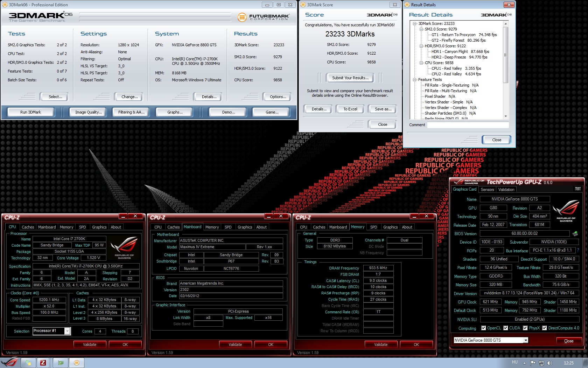Viewport: 588px width, 368px height.
Task: Collapse the Feature Tests tree node
Action: tap(415, 80)
